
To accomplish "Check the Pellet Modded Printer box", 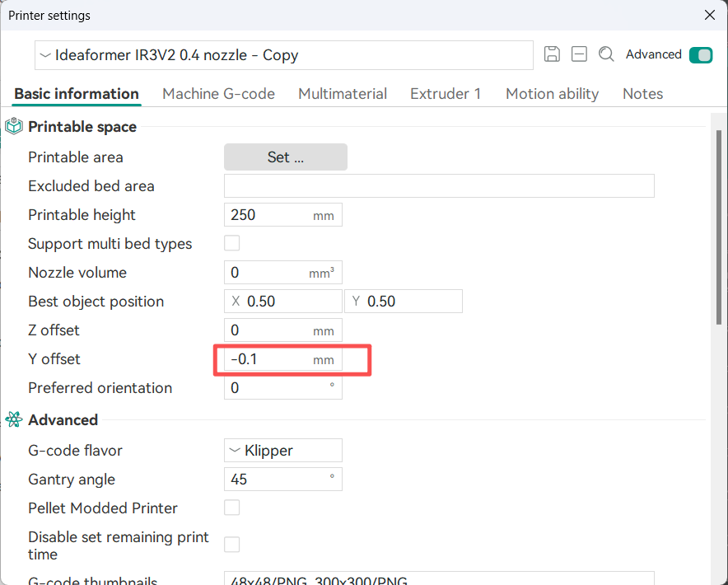I will pyautogui.click(x=231, y=508).
